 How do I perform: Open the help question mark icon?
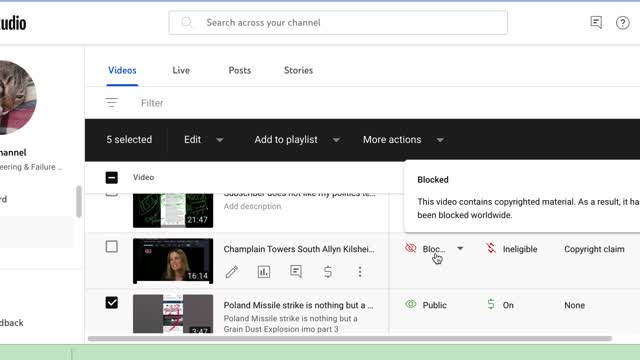coord(622,23)
